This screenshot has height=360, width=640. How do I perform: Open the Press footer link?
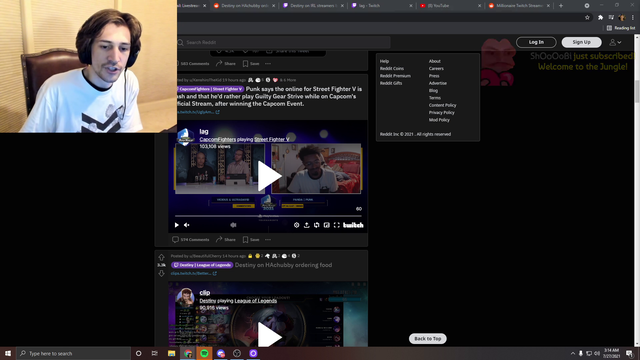[434, 76]
